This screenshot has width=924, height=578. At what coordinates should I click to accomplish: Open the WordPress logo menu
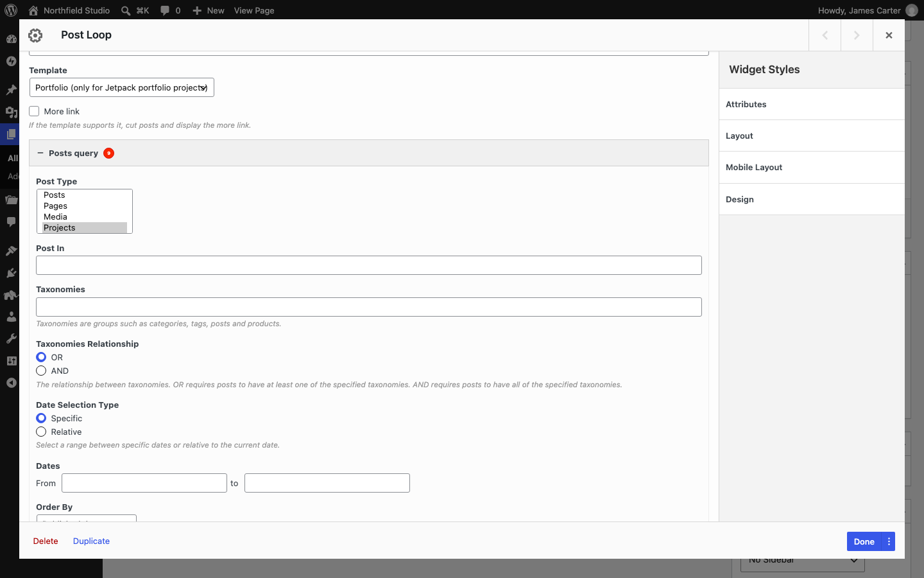click(x=11, y=10)
